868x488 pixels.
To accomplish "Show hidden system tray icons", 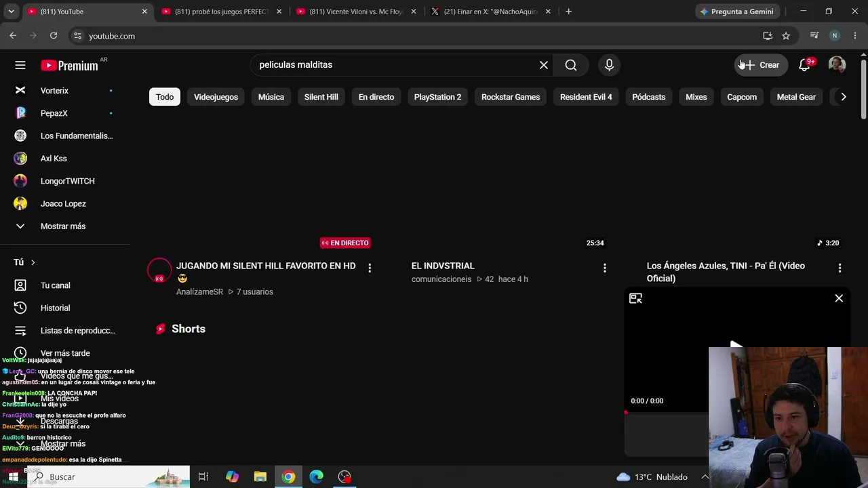I will tap(705, 477).
